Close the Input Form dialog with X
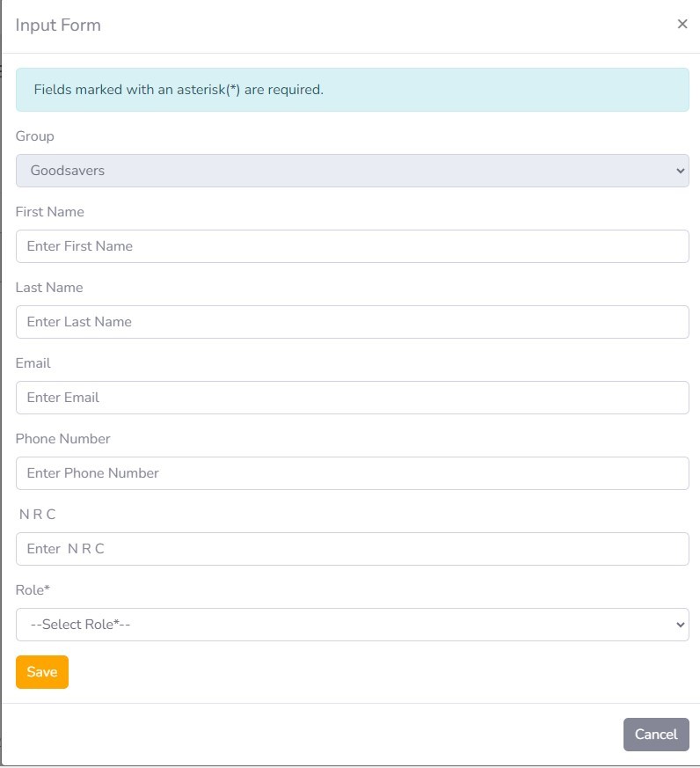Image resolution: width=700 pixels, height=768 pixels. click(x=682, y=25)
